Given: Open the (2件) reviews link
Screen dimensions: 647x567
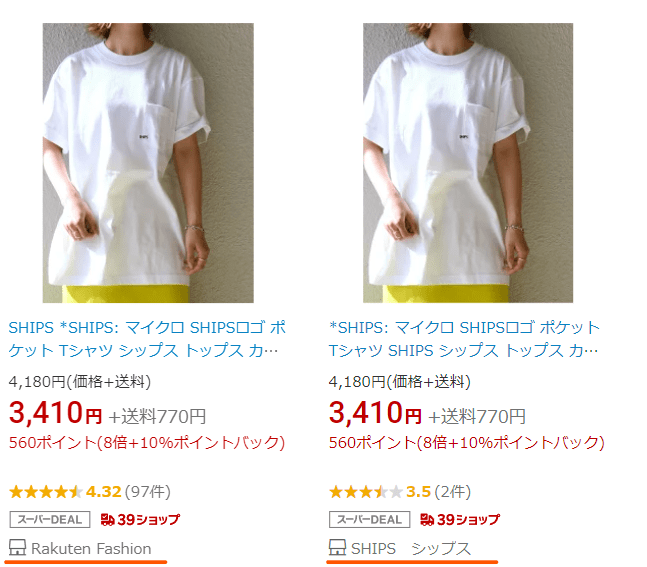Looking at the screenshot, I should (x=453, y=492).
